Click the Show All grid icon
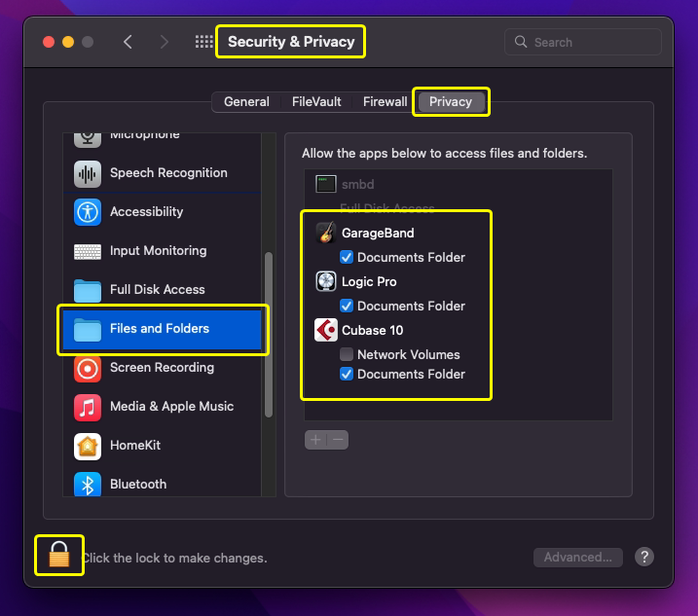 click(x=203, y=42)
